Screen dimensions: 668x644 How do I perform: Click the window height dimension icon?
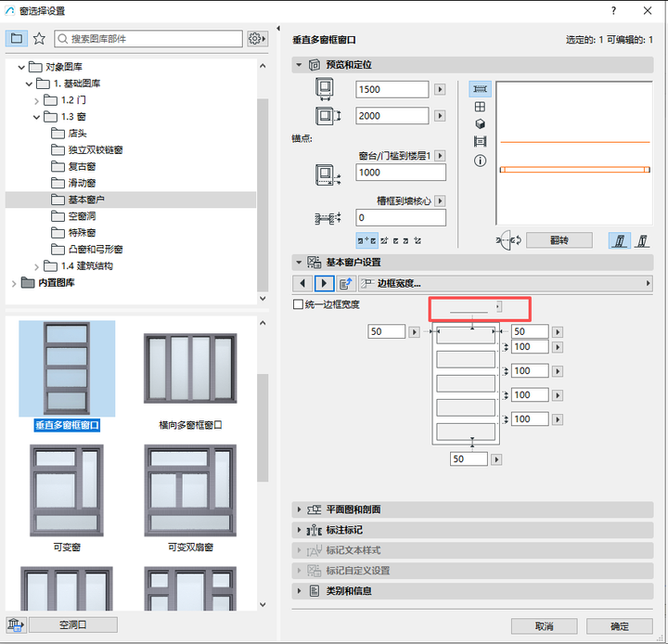[328, 116]
